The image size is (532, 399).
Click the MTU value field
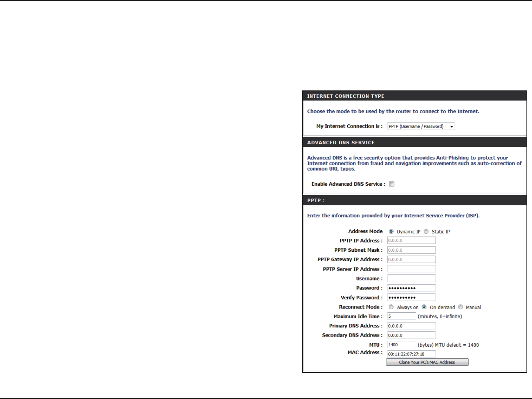[x=402, y=345]
